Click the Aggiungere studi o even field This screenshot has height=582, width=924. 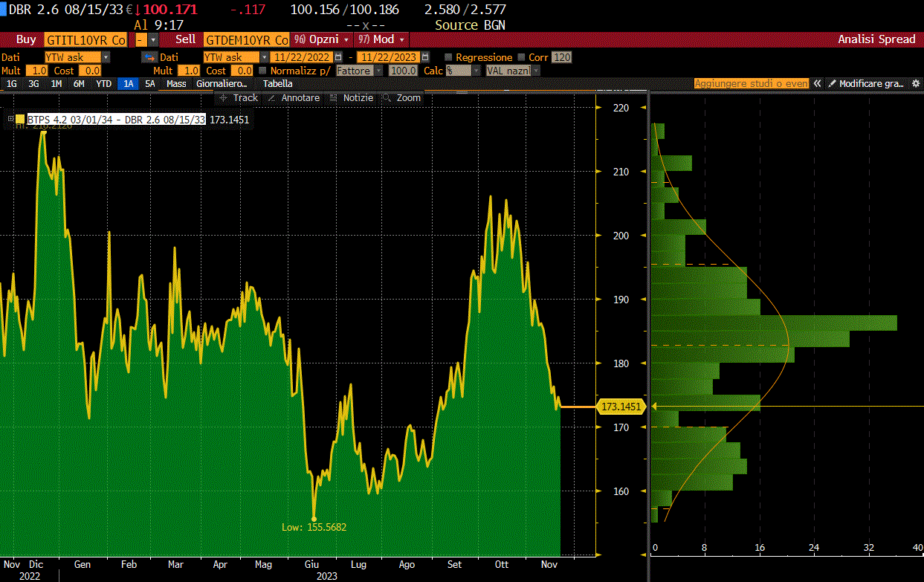[752, 84]
